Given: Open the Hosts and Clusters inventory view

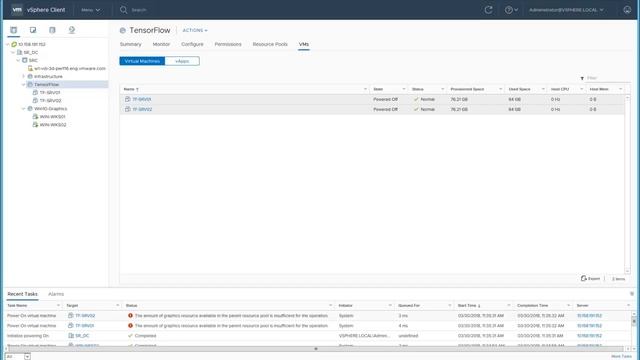Looking at the screenshot, I should click(13, 30).
